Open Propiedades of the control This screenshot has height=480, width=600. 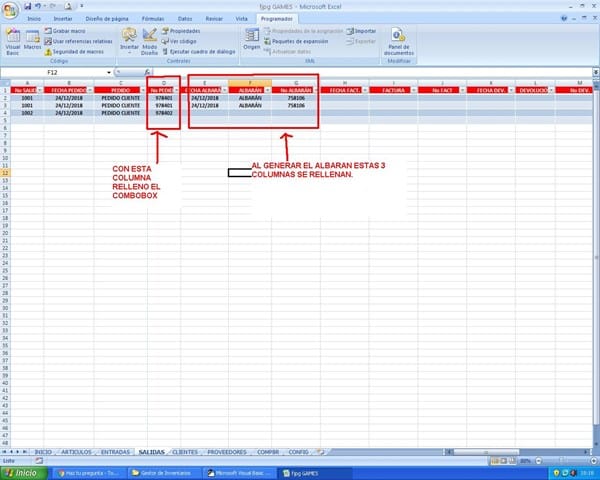[x=181, y=31]
